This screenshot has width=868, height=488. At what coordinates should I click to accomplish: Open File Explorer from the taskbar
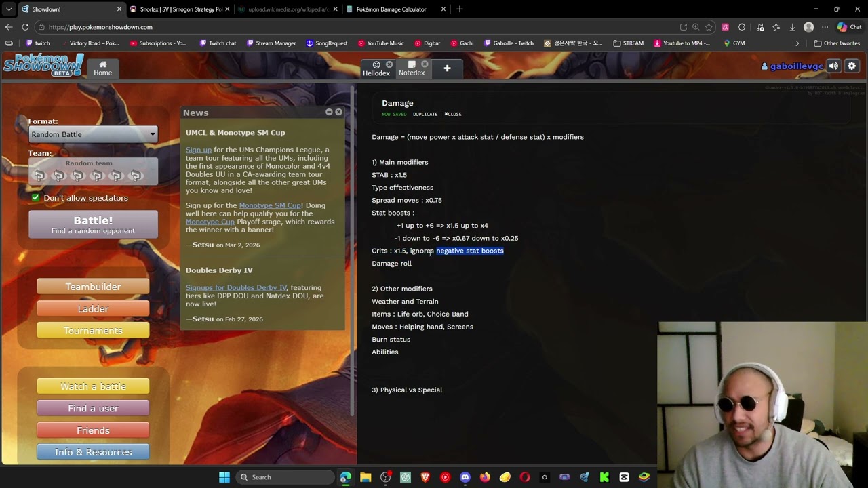366,477
